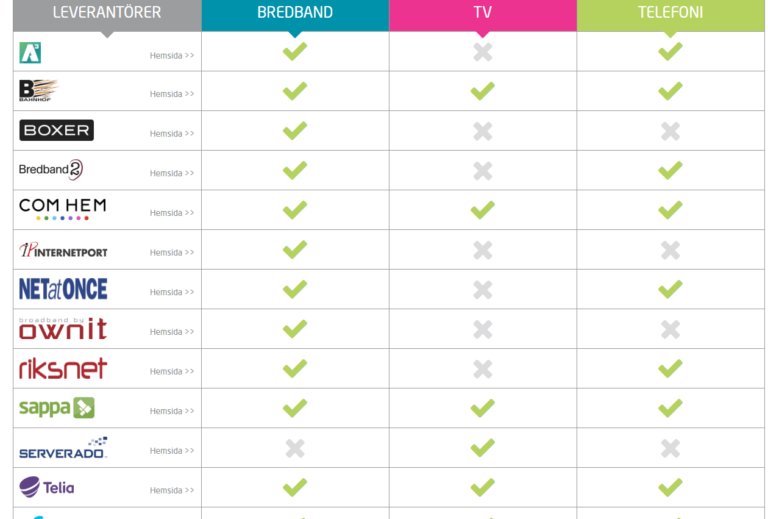Open the NETatONCE logo
This screenshot has width=768, height=519.
63,289
